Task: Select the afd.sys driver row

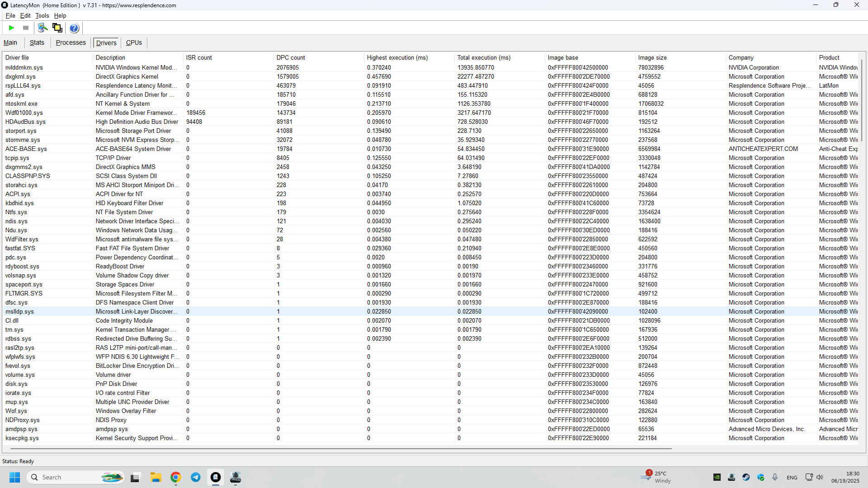Action: click(x=430, y=95)
